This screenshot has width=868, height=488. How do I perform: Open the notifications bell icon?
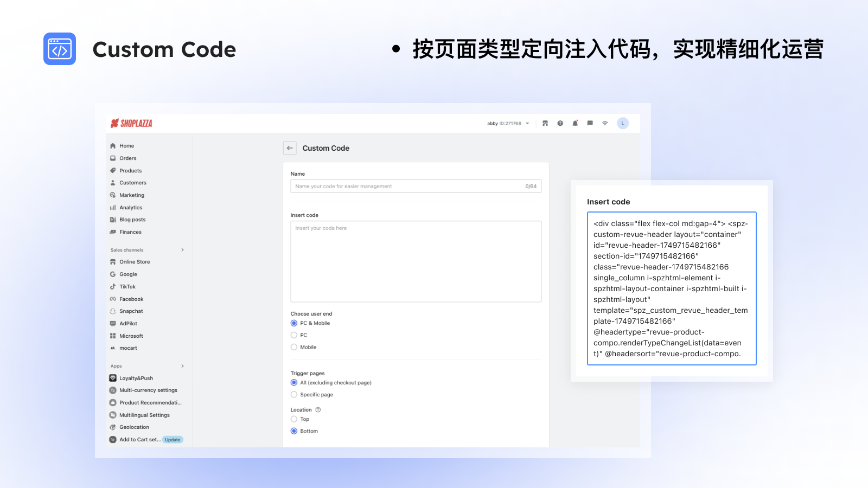[x=575, y=124]
